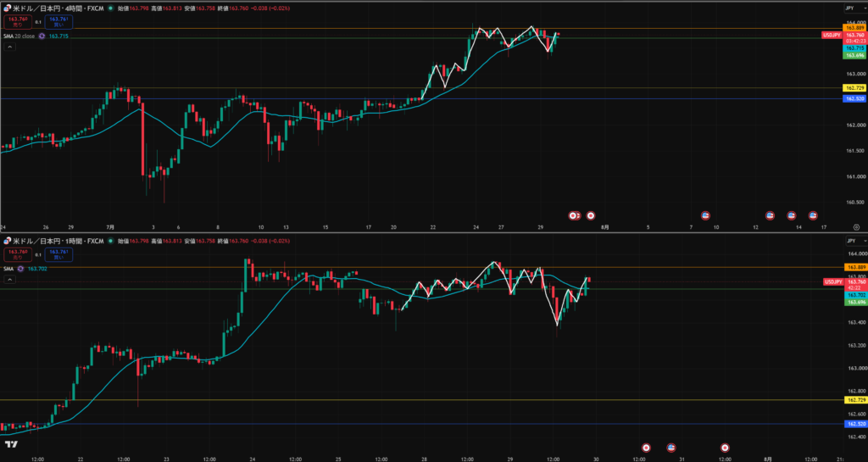The image size is (868, 462).
Task: Click the blue 162.520 price label on 4時間 chart
Action: click(x=854, y=98)
